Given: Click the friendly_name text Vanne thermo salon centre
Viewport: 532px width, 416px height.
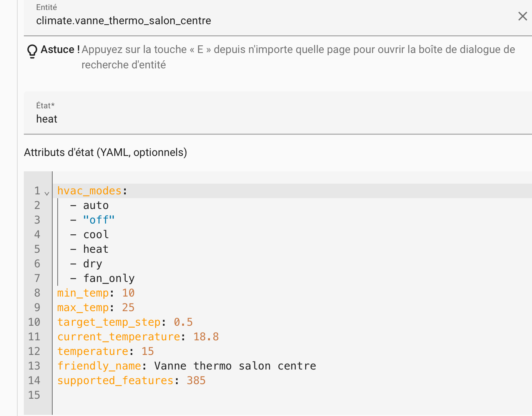Looking at the screenshot, I should click(235, 366).
